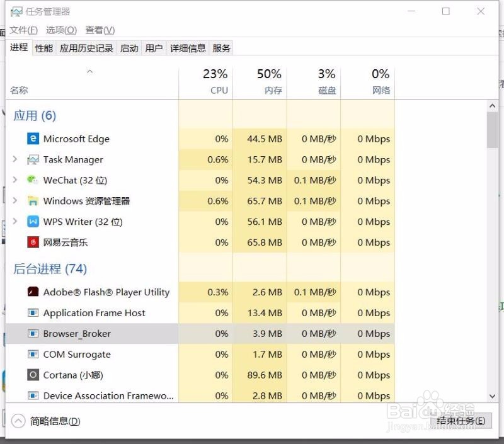The height and width of the screenshot is (444, 504).
Task: Sort by the 磁盘 3% column header
Action: click(314, 83)
